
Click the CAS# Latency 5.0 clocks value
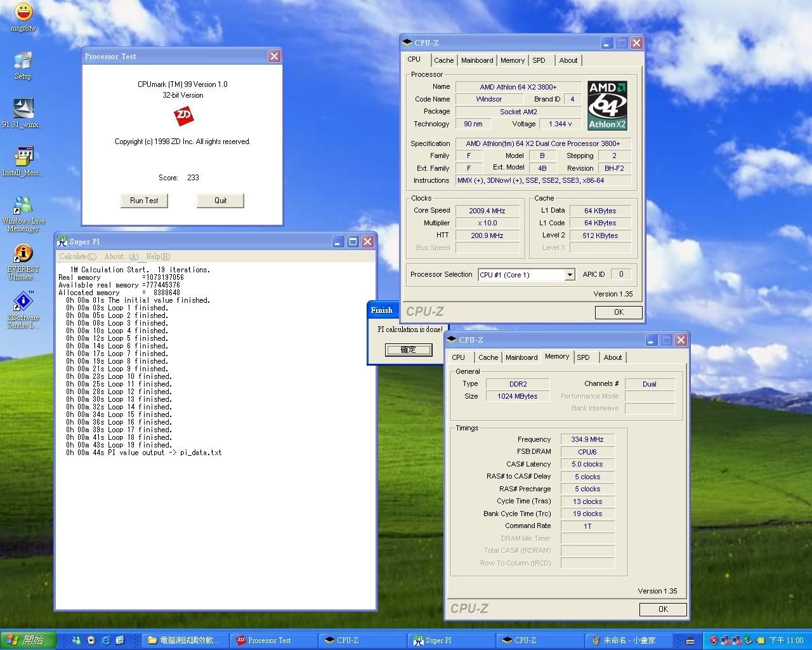[x=587, y=464]
